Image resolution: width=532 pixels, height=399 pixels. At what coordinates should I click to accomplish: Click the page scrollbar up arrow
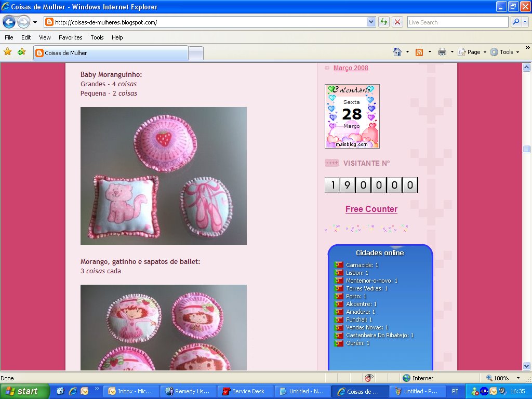526,67
